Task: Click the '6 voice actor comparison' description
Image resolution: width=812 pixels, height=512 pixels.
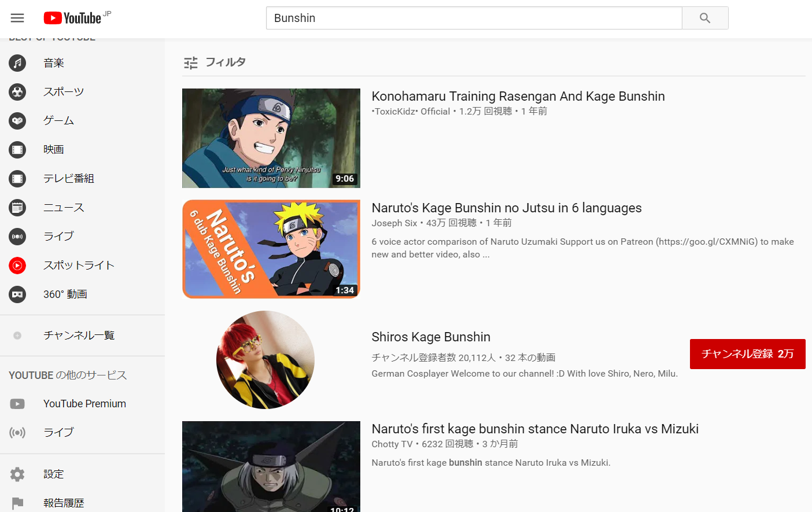Action: 583,248
